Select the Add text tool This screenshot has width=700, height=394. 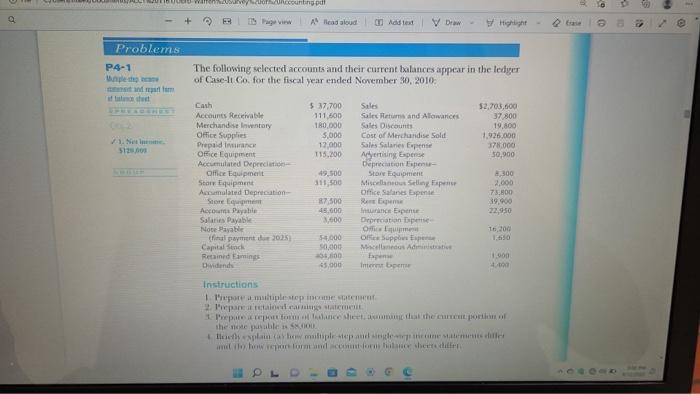(x=394, y=22)
